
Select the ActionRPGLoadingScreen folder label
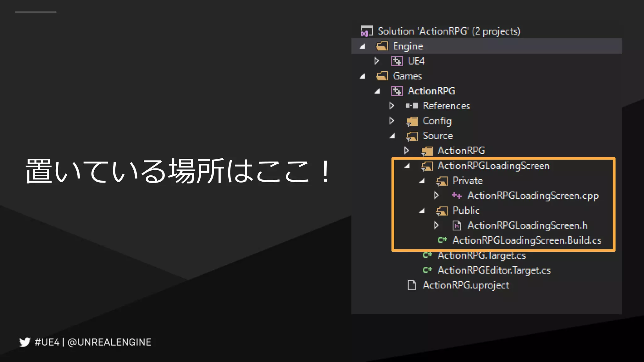493,166
